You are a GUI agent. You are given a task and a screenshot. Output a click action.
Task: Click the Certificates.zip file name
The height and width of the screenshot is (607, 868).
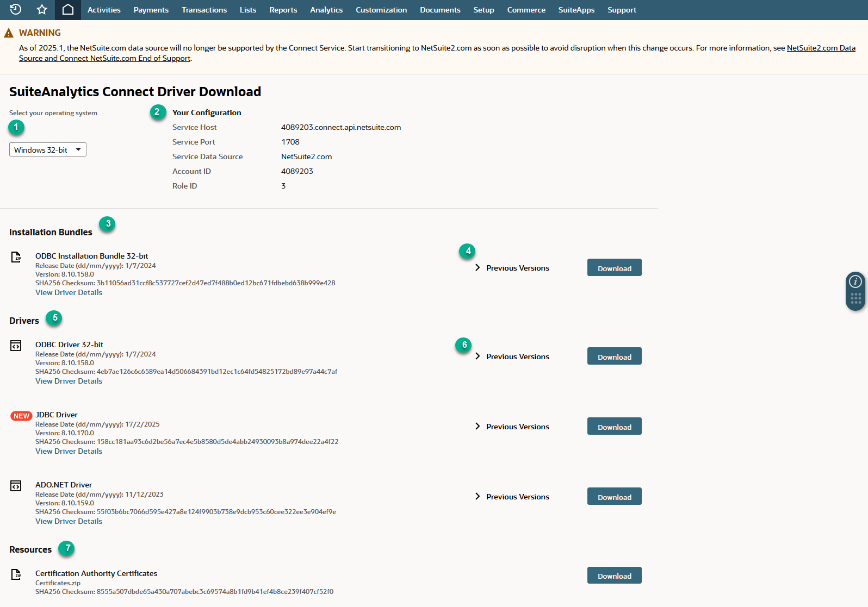[x=58, y=583]
